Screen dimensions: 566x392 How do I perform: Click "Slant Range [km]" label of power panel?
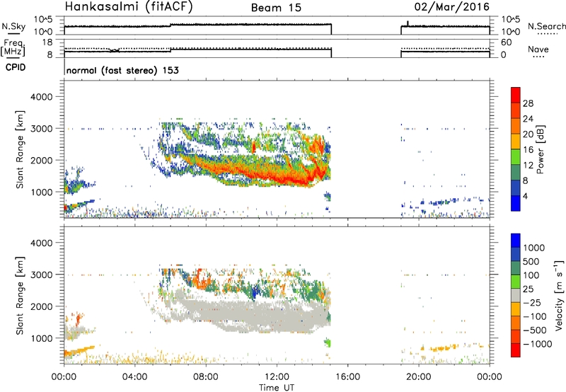coord(20,149)
